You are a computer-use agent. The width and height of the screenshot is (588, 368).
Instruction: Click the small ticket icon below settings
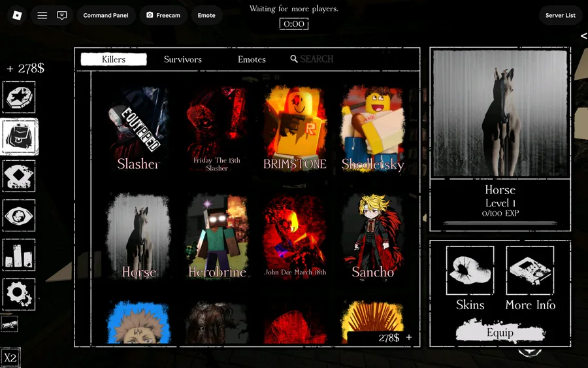coord(9,324)
